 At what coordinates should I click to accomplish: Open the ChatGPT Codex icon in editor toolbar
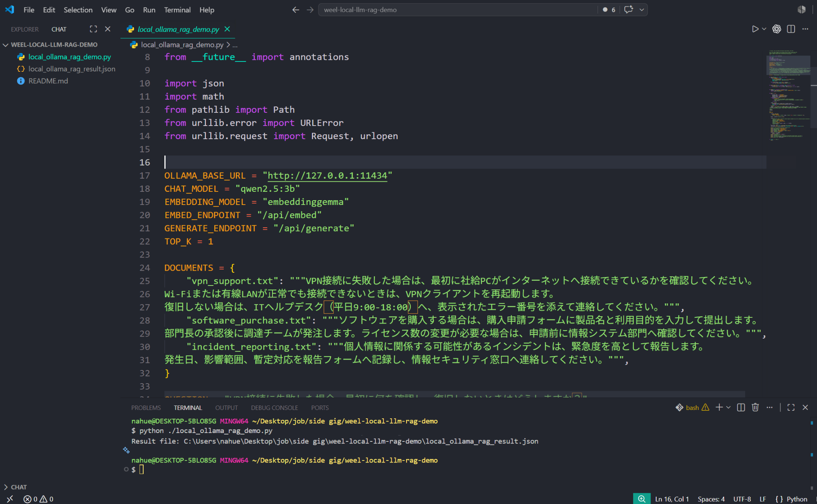[x=776, y=29]
